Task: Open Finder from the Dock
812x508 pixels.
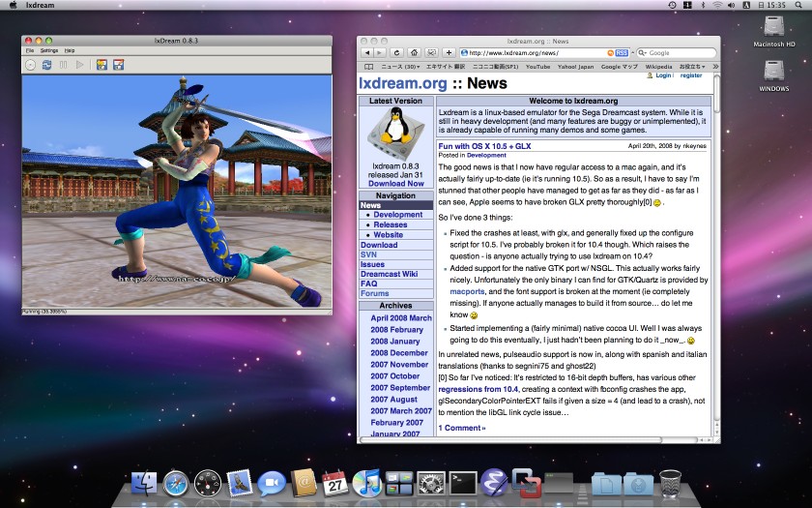Action: 143,483
